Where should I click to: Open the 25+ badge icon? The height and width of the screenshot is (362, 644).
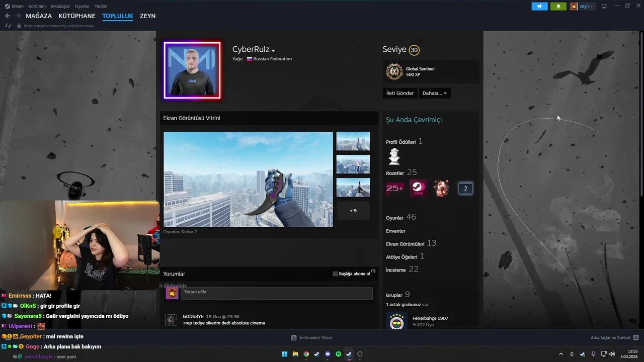394,188
